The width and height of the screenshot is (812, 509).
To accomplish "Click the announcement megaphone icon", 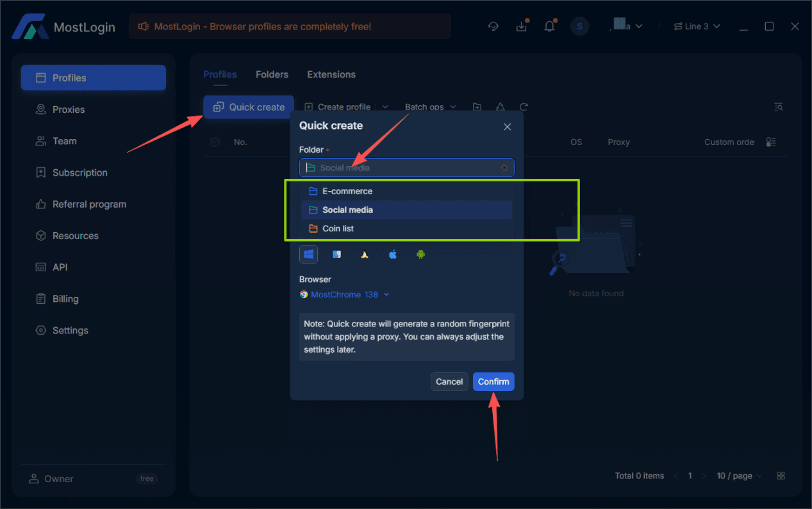I will pos(143,26).
